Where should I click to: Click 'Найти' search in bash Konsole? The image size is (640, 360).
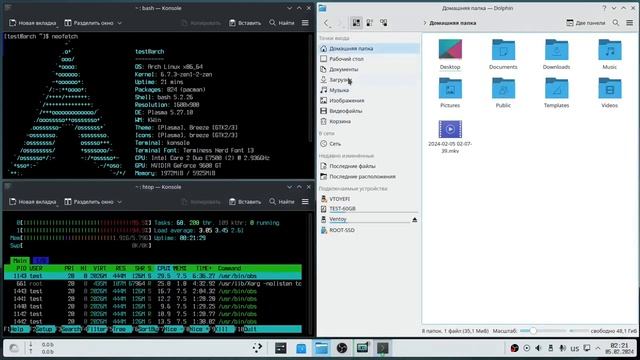pyautogui.click(x=282, y=23)
